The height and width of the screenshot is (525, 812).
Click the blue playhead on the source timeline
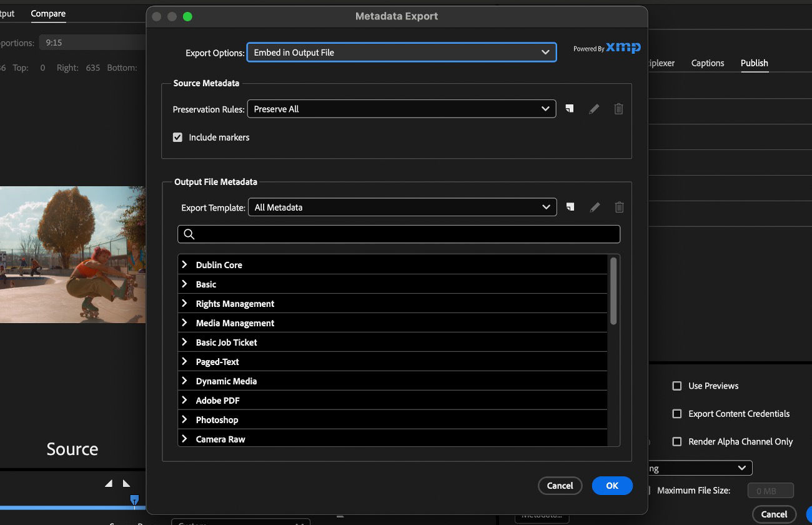click(x=134, y=500)
